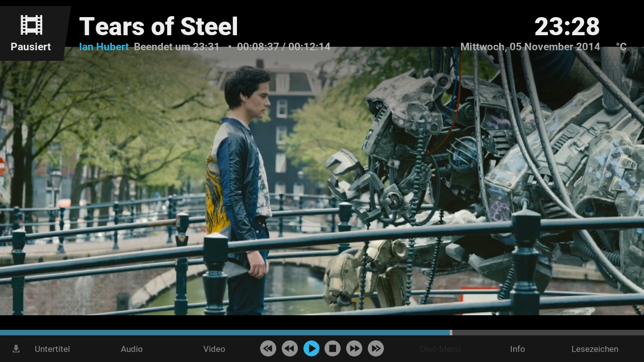The height and width of the screenshot is (362, 644).
Task: Click the paused video frame
Action: (322, 181)
